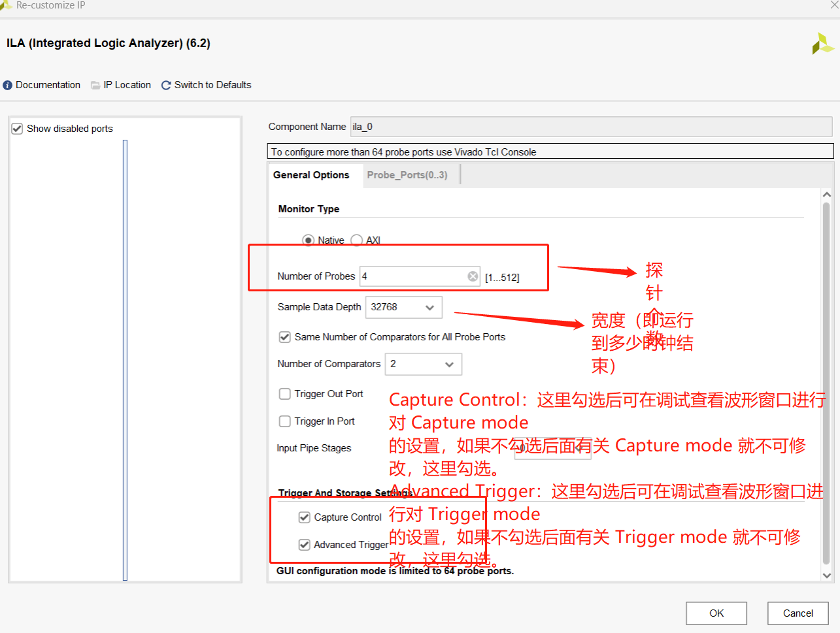The image size is (840, 633).
Task: Open the Number of Comparators dropdown
Action: (x=424, y=364)
